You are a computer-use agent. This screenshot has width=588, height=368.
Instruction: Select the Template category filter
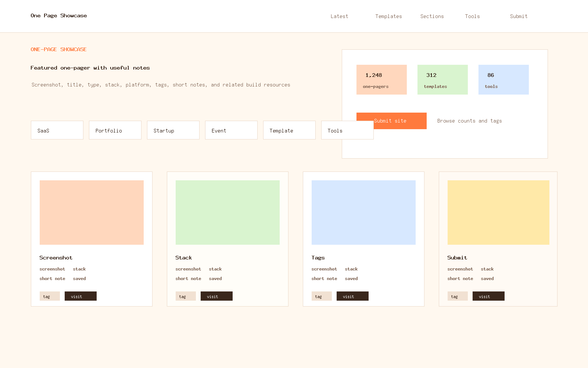pyautogui.click(x=289, y=130)
